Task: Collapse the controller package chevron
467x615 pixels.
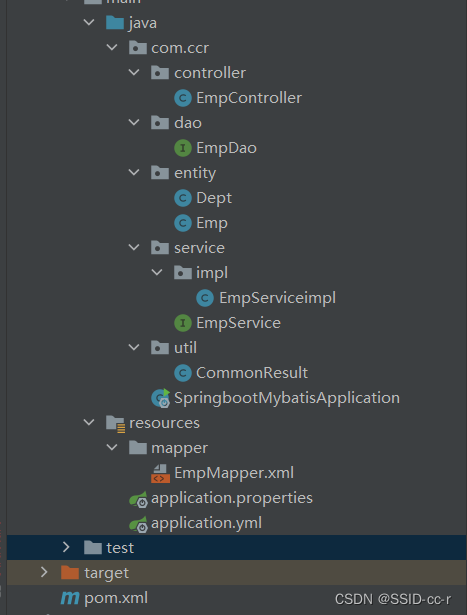Action: click(134, 72)
